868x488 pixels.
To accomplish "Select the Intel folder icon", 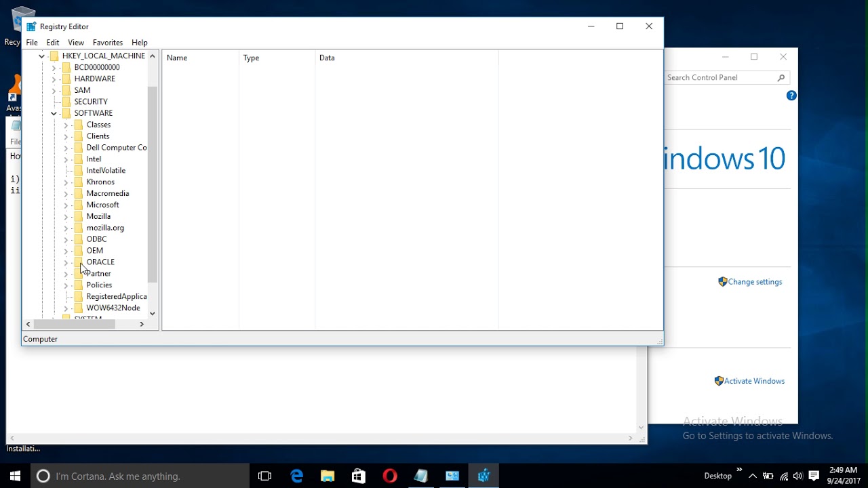I will (x=79, y=159).
